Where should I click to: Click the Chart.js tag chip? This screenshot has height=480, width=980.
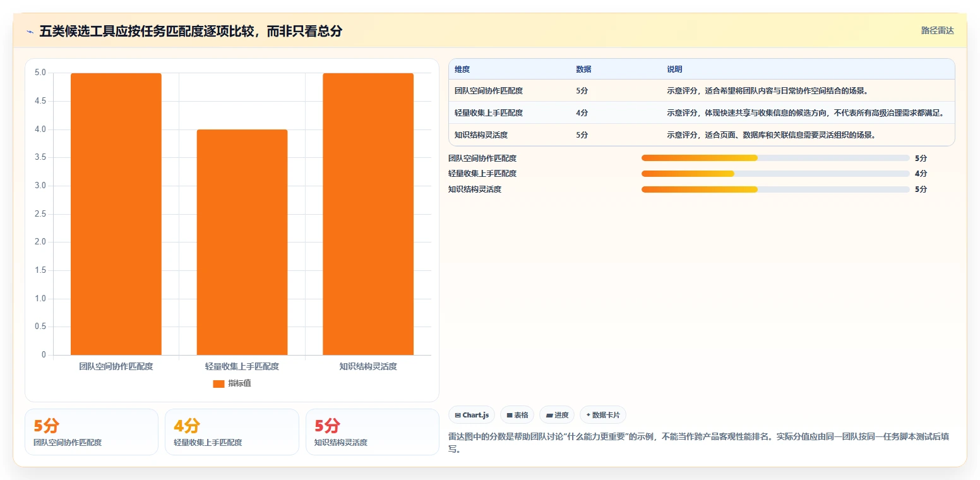pyautogui.click(x=472, y=415)
